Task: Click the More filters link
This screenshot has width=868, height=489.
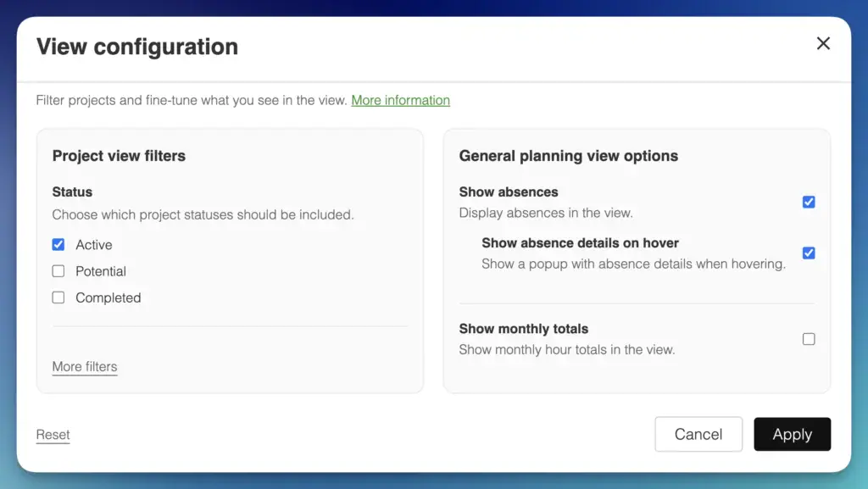Action: point(85,366)
